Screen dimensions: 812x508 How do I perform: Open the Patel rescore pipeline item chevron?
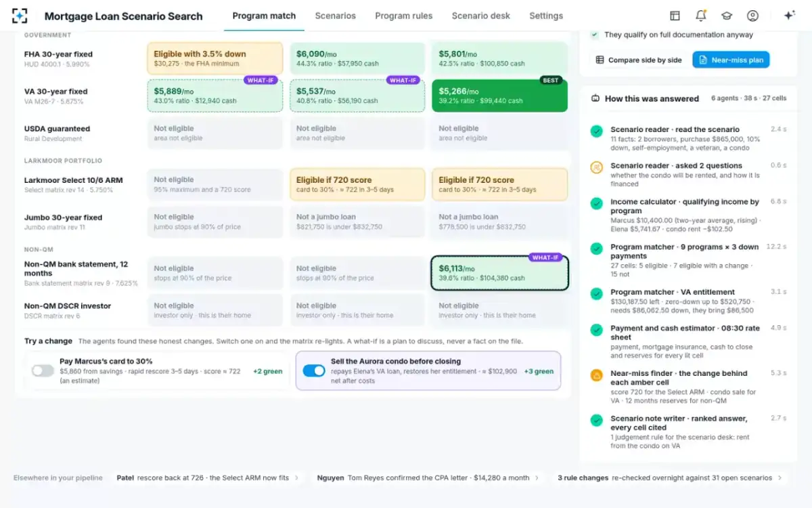[x=296, y=478]
